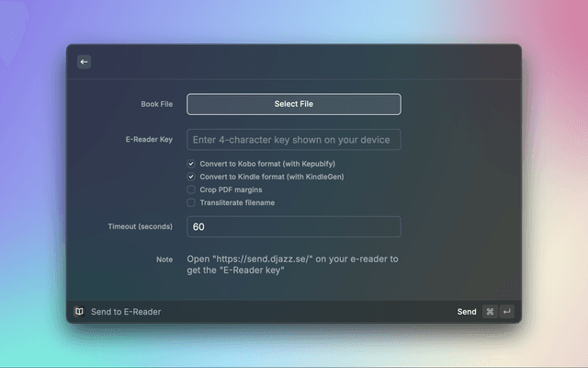Image resolution: width=588 pixels, height=368 pixels.
Task: Tick the Transliterate filename checkbox
Action: (191, 202)
